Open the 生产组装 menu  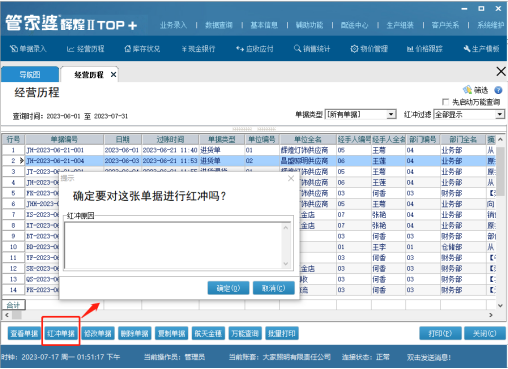[400, 25]
